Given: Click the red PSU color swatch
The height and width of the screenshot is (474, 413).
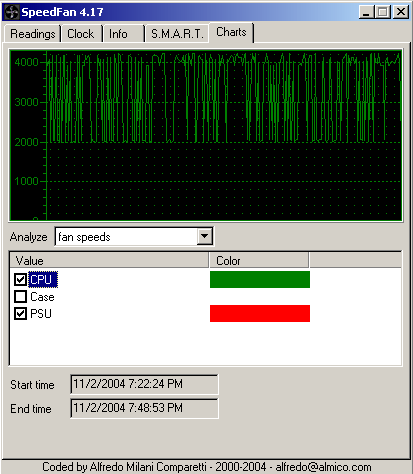Looking at the screenshot, I should (x=260, y=313).
